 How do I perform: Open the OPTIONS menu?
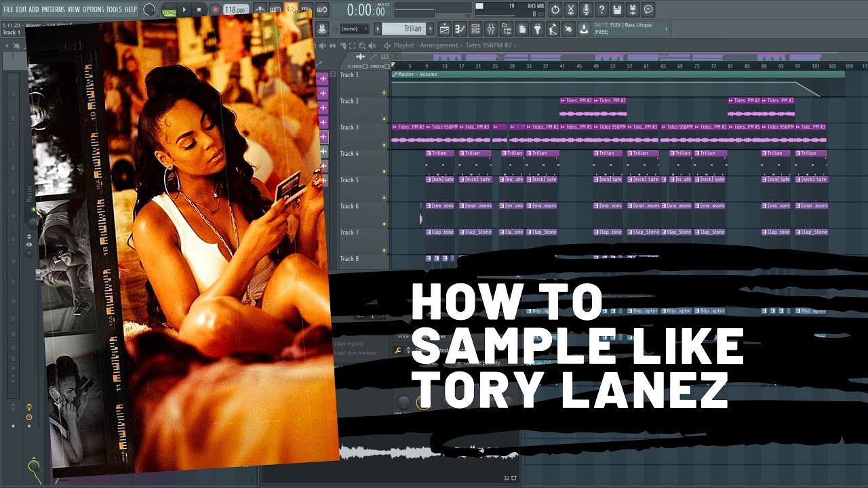click(x=93, y=9)
